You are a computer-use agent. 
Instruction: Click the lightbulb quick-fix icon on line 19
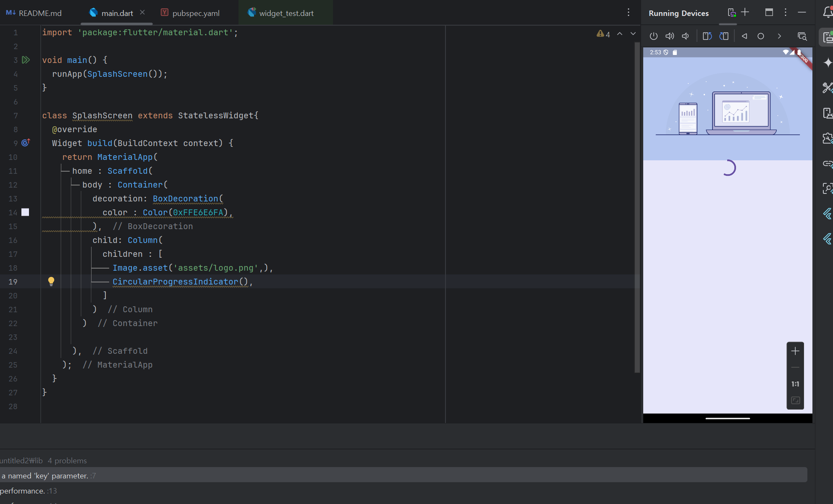51,281
